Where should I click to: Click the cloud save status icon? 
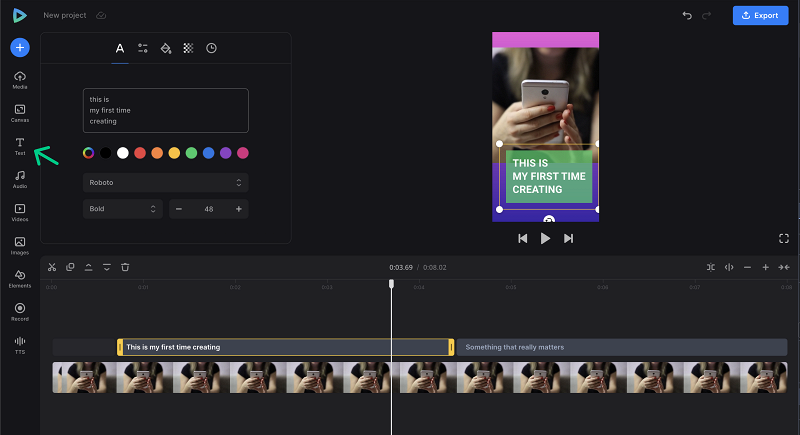pyautogui.click(x=101, y=15)
